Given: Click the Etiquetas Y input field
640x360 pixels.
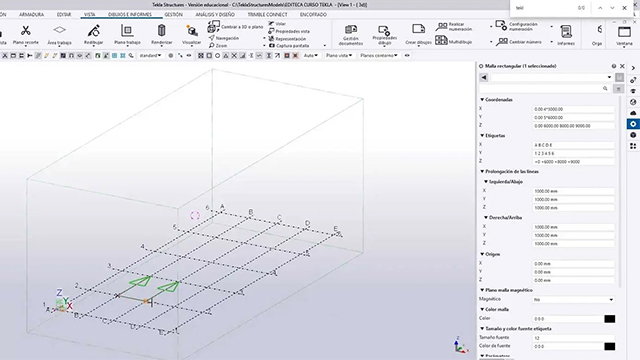Looking at the screenshot, I should click(573, 153).
